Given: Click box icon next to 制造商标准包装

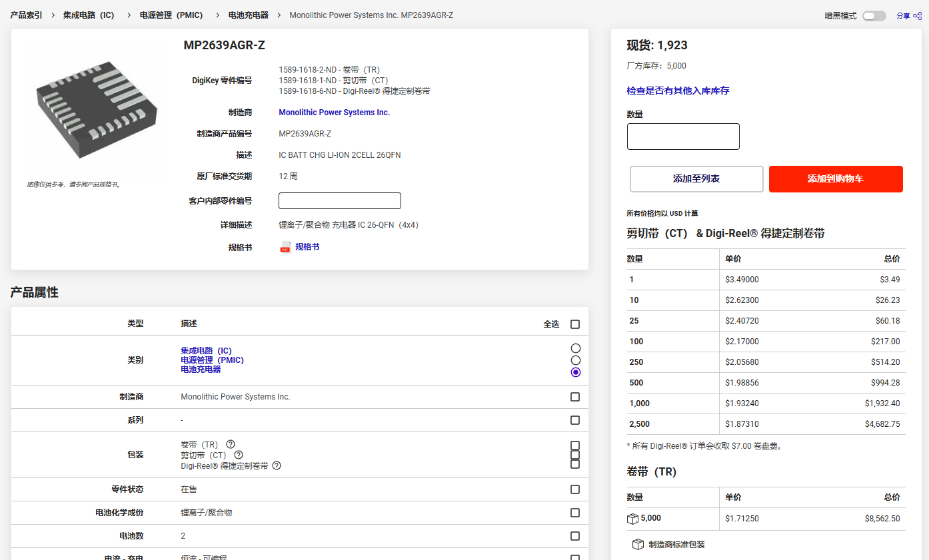Looking at the screenshot, I should [638, 545].
